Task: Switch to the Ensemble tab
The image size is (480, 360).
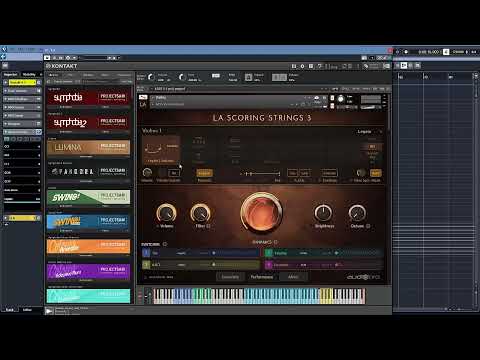Action: coord(230,277)
